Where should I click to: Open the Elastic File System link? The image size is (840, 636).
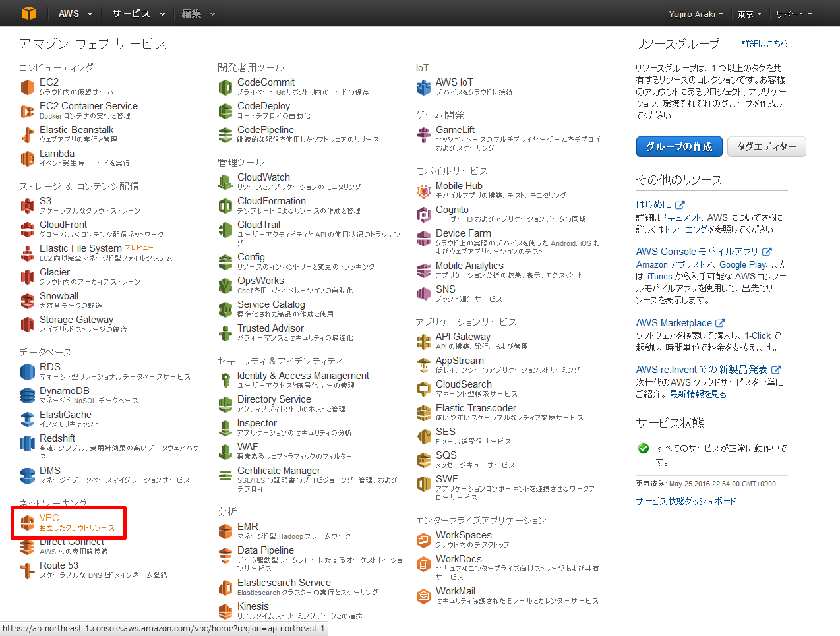pyautogui.click(x=80, y=248)
